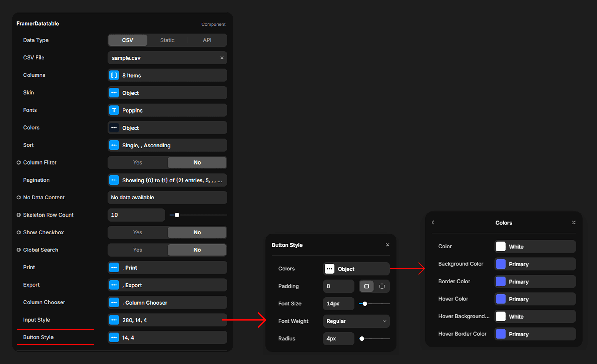Screen dimensions: 597x364
Task: Click the Background Color Primary swatch
Action: coord(501,264)
